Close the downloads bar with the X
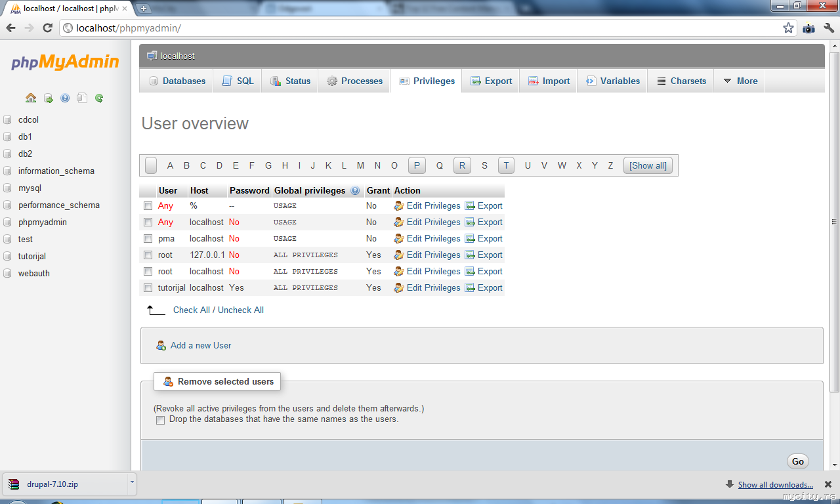Screen dimensions: 840x504 click(828, 484)
